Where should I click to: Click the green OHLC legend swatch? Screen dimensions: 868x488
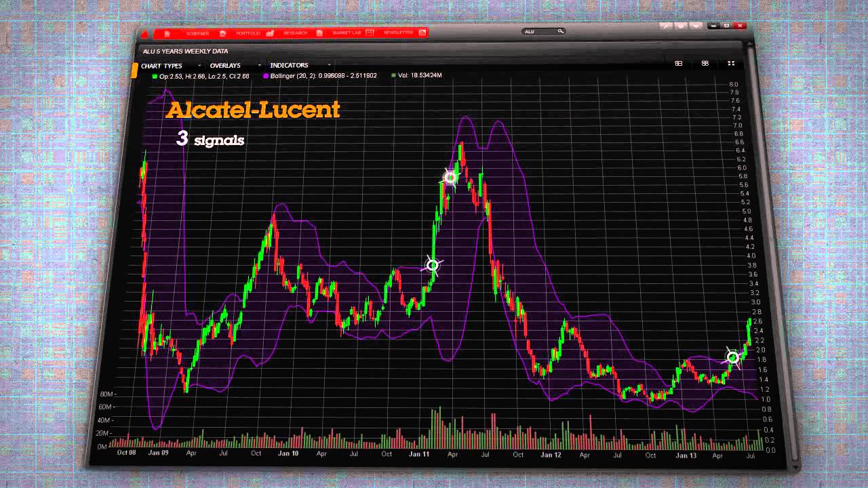(x=155, y=76)
